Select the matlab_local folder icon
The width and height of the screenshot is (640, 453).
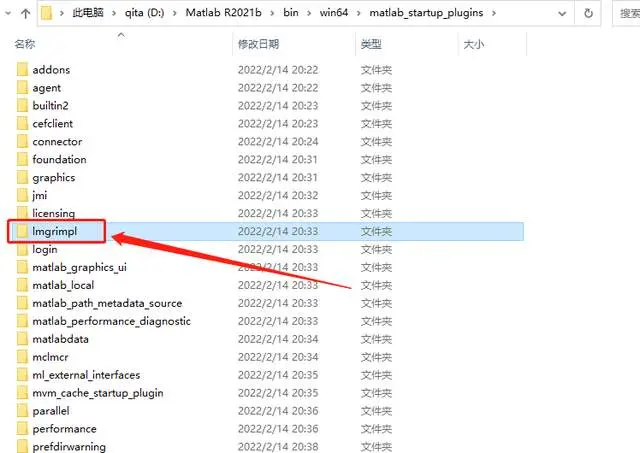click(x=22, y=285)
